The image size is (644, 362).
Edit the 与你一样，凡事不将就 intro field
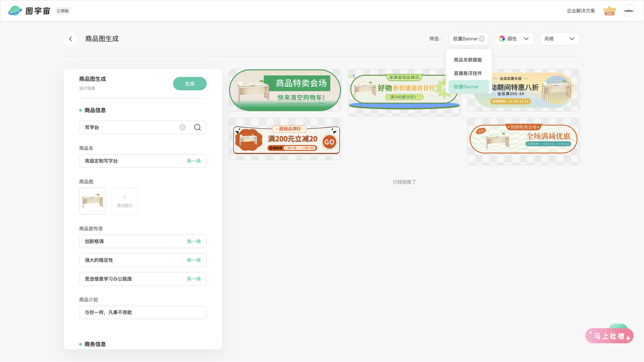click(x=143, y=312)
